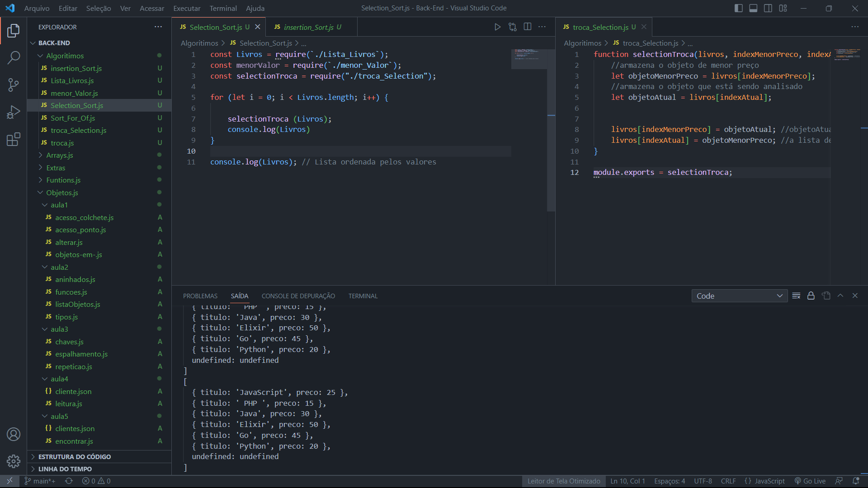The width and height of the screenshot is (868, 488).
Task: Synchronize changes in status bar
Action: click(x=69, y=481)
